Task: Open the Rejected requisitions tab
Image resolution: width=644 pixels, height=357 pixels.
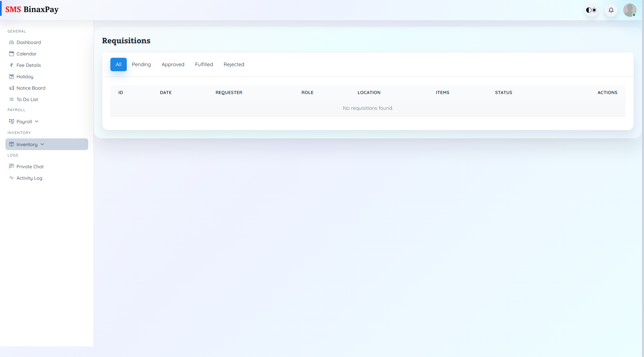Action: pos(234,64)
